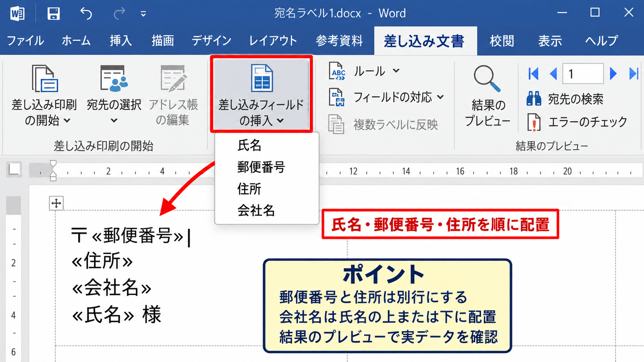Switch to the ホーム tab
Viewport: 644px width, 362px height.
point(76,41)
